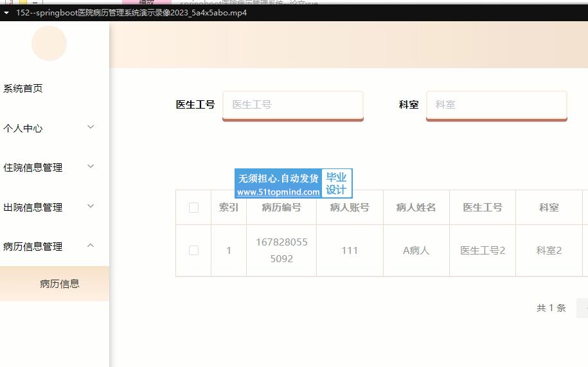Collapse the 病历信息管理 menu chevron
Viewport: 588px width, 367px height.
(x=91, y=246)
